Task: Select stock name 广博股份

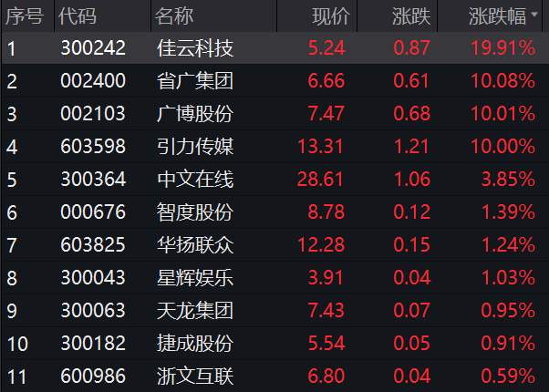Action: pyautogui.click(x=195, y=114)
